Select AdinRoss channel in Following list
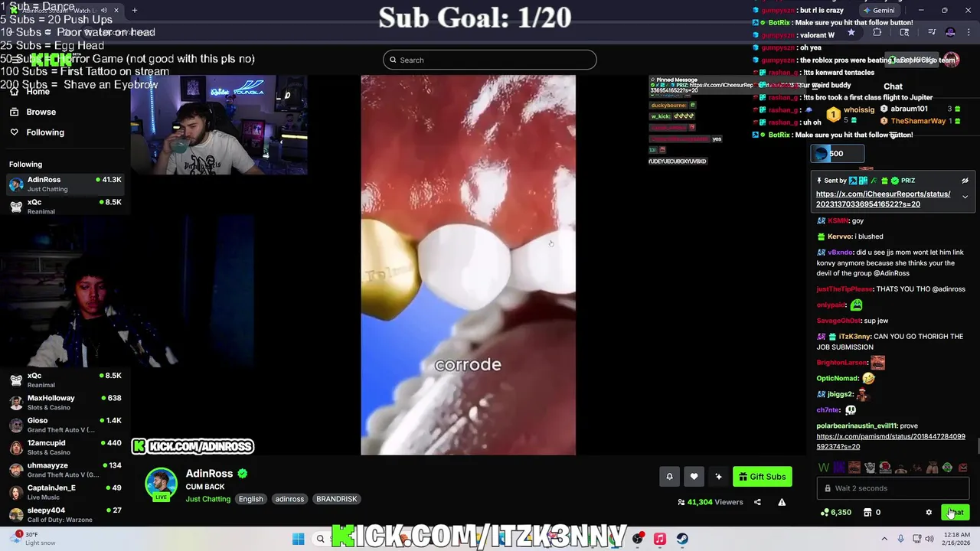The height and width of the screenshot is (551, 980). pos(65,184)
